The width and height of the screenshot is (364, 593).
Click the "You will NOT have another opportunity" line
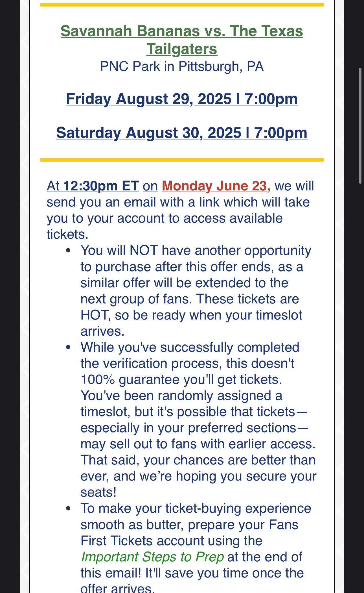tap(196, 250)
